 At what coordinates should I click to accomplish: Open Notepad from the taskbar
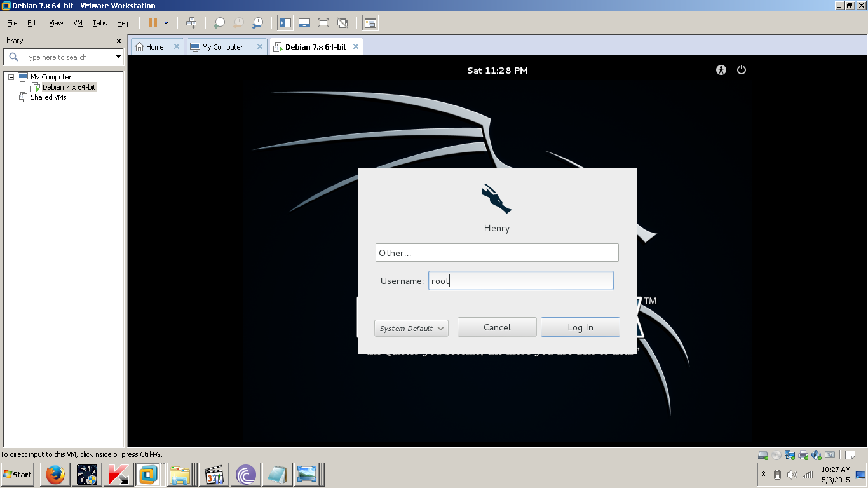coord(276,475)
